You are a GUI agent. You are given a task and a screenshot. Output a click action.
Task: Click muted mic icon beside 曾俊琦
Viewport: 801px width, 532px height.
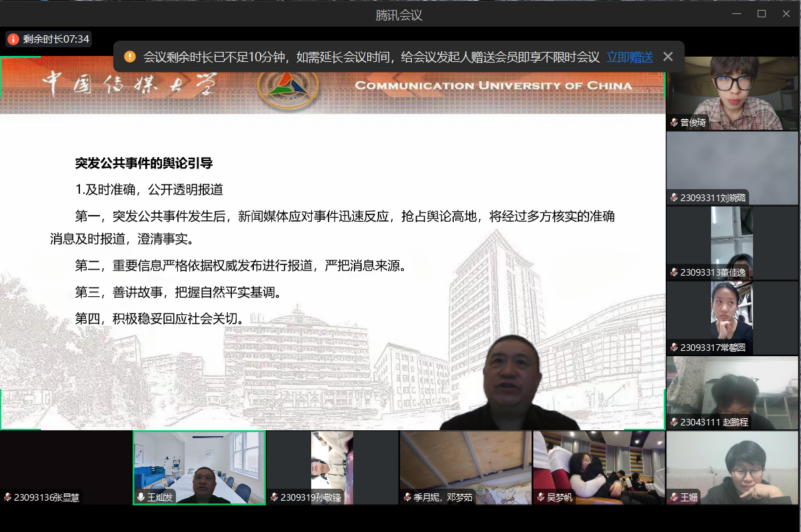click(x=674, y=123)
